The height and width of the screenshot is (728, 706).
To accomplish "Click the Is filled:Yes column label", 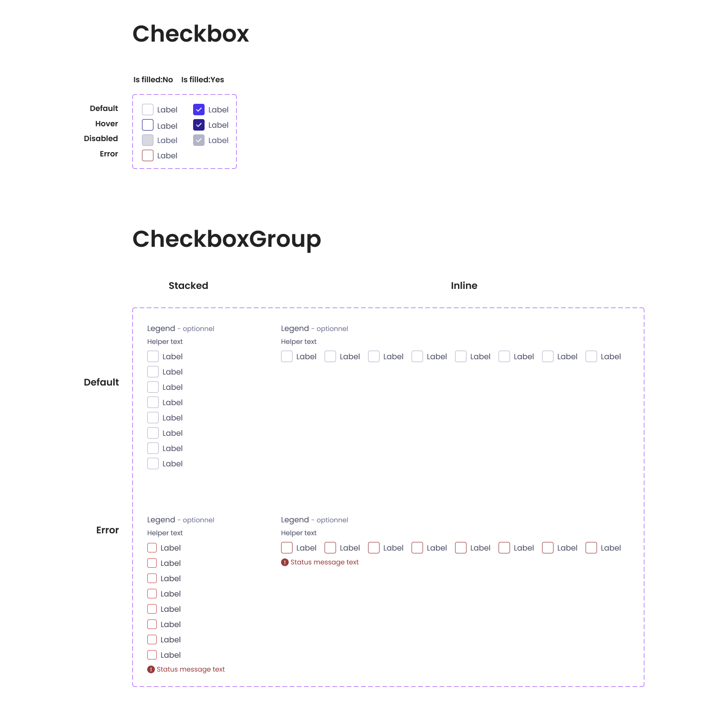I will 202,79.
